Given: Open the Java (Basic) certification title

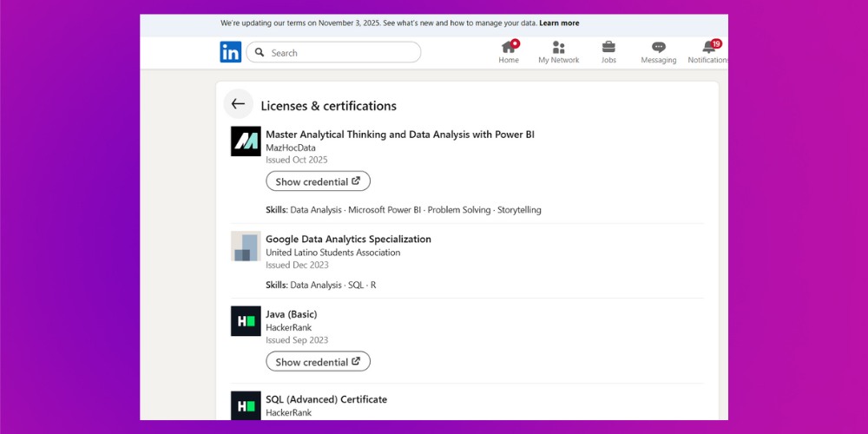Looking at the screenshot, I should click(292, 314).
